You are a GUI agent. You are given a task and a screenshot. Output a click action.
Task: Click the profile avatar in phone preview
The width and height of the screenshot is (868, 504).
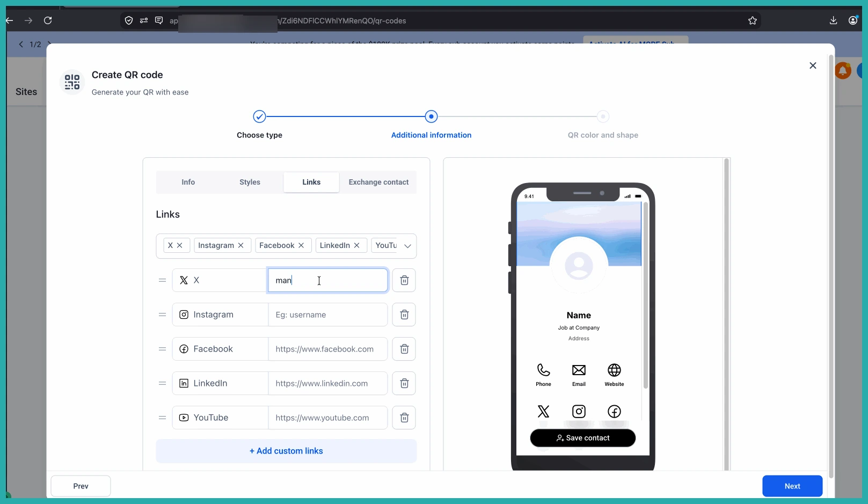click(x=579, y=265)
